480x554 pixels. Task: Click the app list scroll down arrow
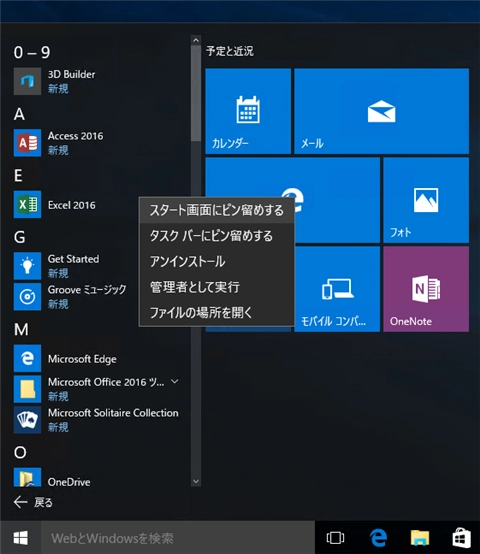(x=196, y=481)
